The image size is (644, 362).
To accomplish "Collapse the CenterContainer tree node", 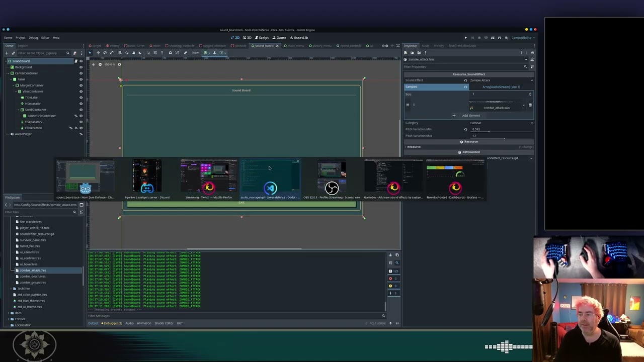I will (9, 73).
